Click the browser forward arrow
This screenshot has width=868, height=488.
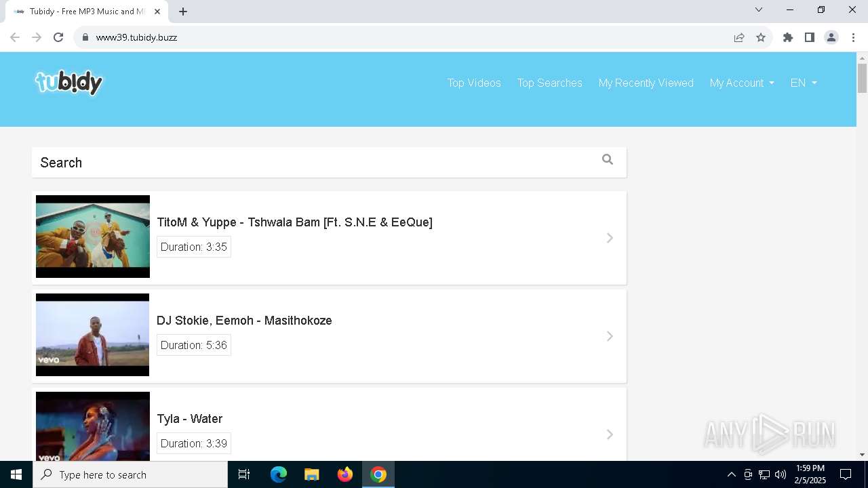[x=37, y=37]
